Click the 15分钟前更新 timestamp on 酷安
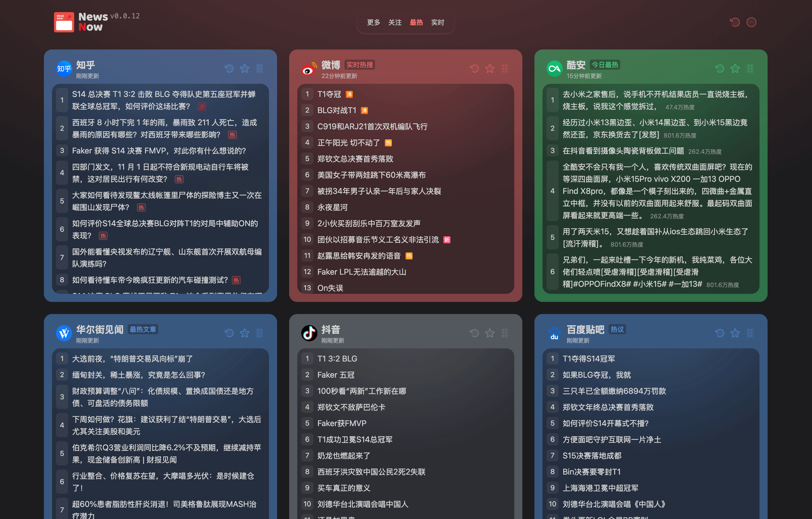Screen dimensions: 812x519 584,76
